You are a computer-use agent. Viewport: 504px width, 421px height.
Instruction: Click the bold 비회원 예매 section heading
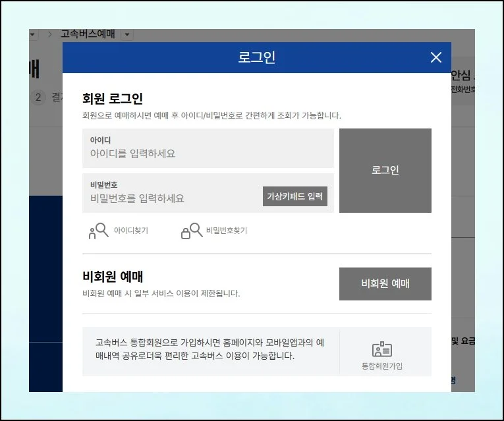point(113,277)
